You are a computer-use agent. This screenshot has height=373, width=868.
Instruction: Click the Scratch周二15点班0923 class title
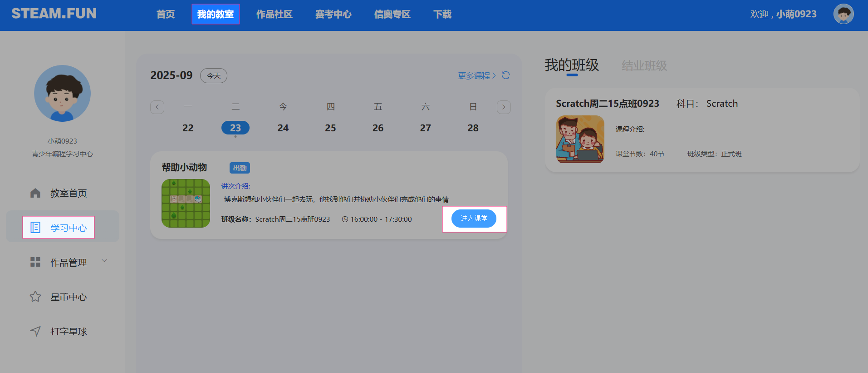(608, 104)
